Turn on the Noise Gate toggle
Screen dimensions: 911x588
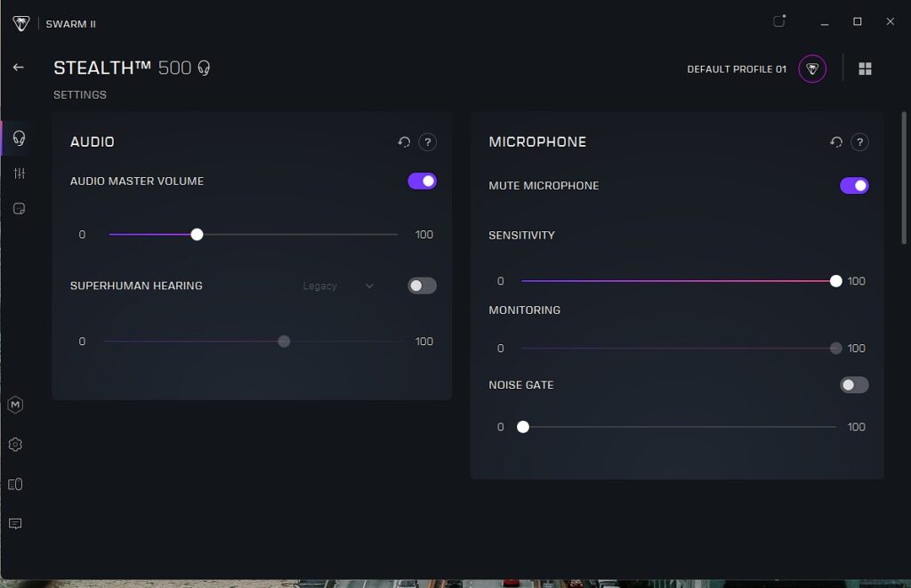tap(854, 385)
